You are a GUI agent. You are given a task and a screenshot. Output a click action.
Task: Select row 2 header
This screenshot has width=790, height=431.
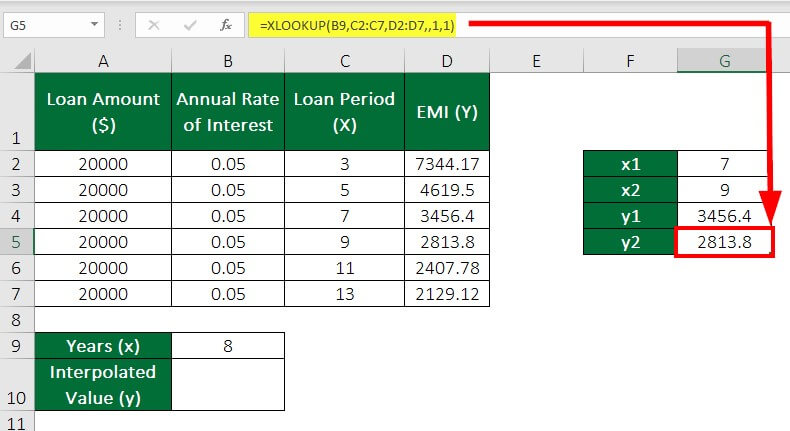16,163
